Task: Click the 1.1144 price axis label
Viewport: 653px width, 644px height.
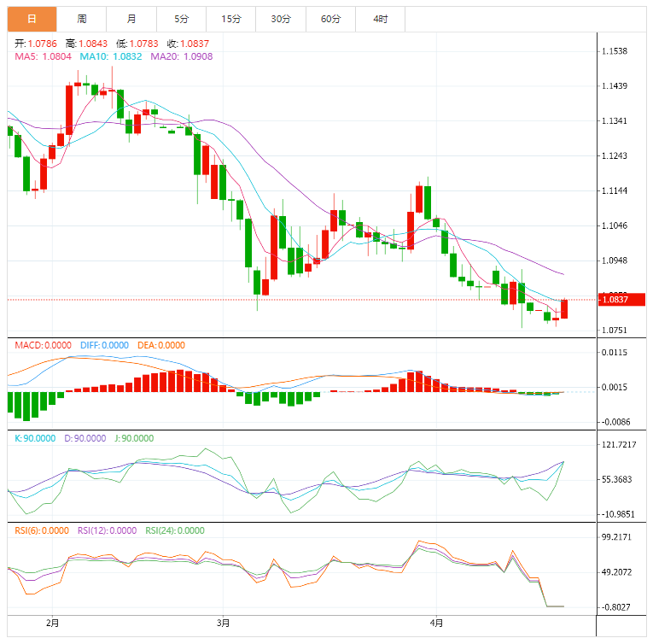Action: pos(615,191)
